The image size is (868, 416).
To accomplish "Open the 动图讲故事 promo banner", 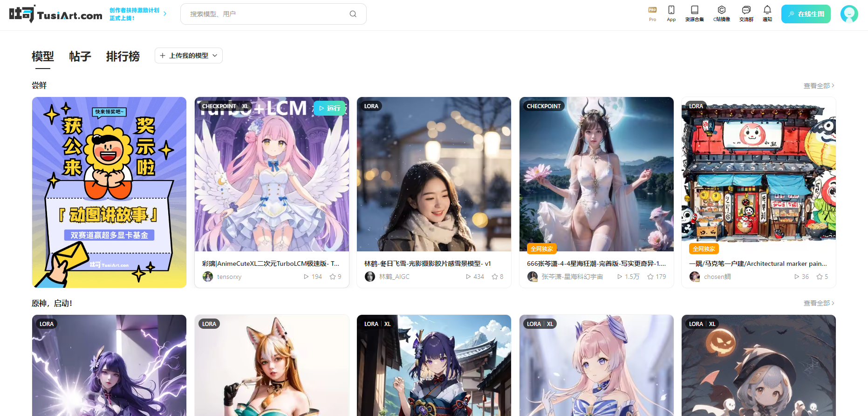I will click(x=109, y=192).
